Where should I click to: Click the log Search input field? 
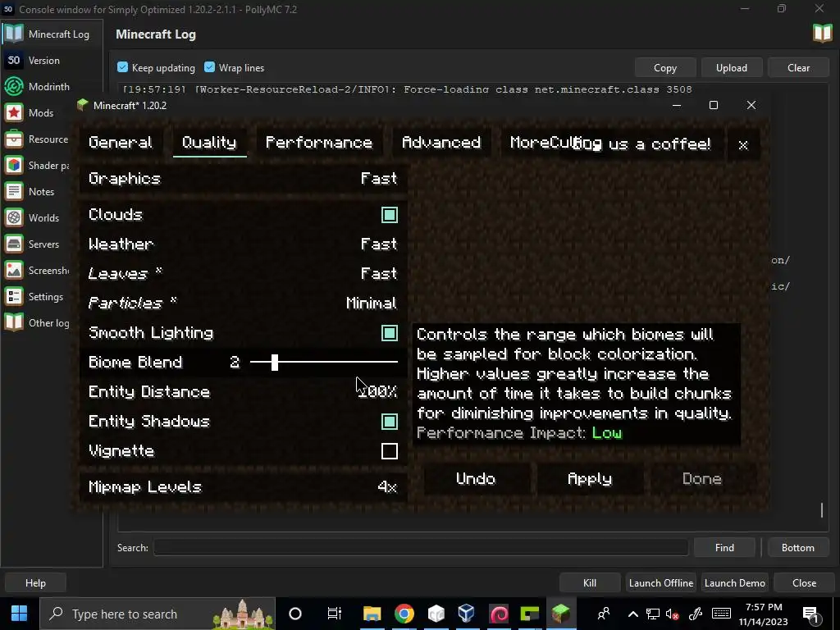point(421,547)
